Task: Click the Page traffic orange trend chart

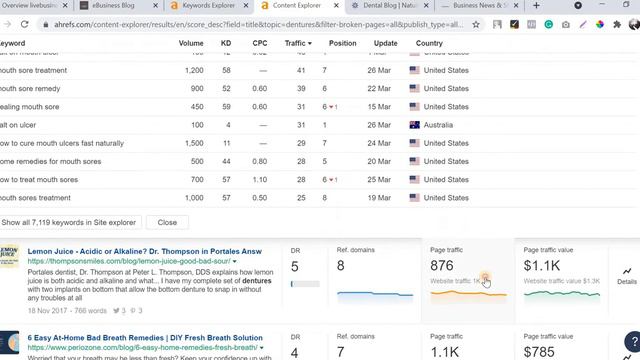Action: (x=468, y=294)
